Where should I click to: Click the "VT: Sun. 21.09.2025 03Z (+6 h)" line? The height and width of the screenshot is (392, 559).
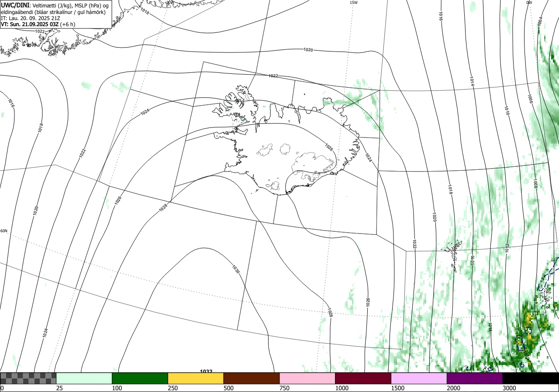pyautogui.click(x=38, y=24)
